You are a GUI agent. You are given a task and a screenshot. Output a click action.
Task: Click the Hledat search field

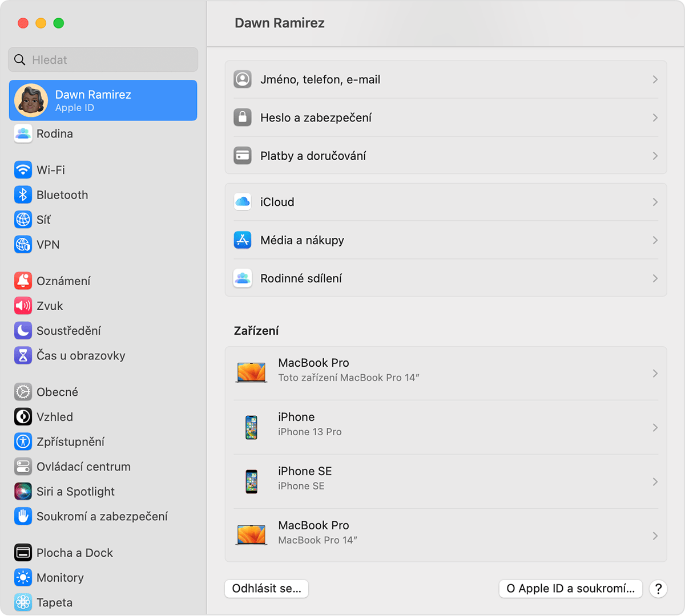103,60
